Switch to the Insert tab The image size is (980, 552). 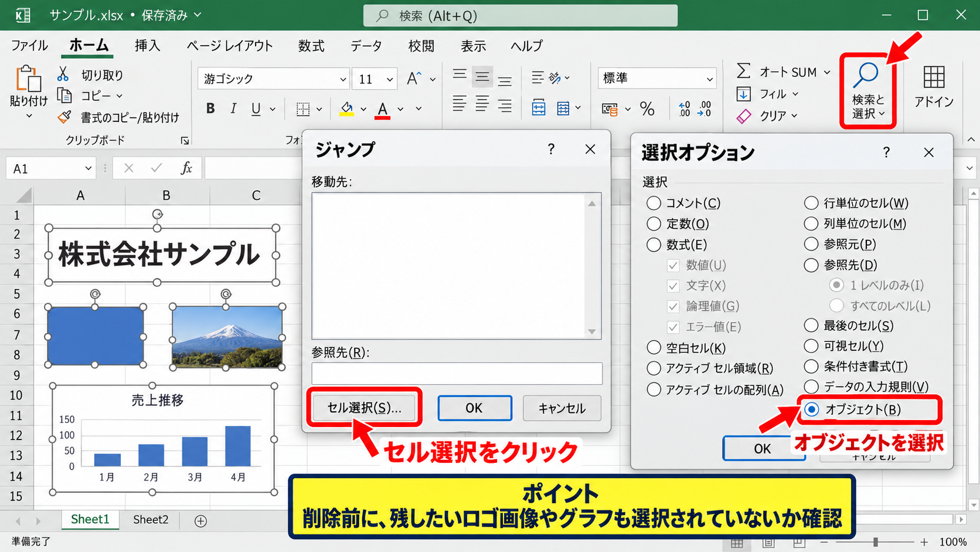[147, 45]
